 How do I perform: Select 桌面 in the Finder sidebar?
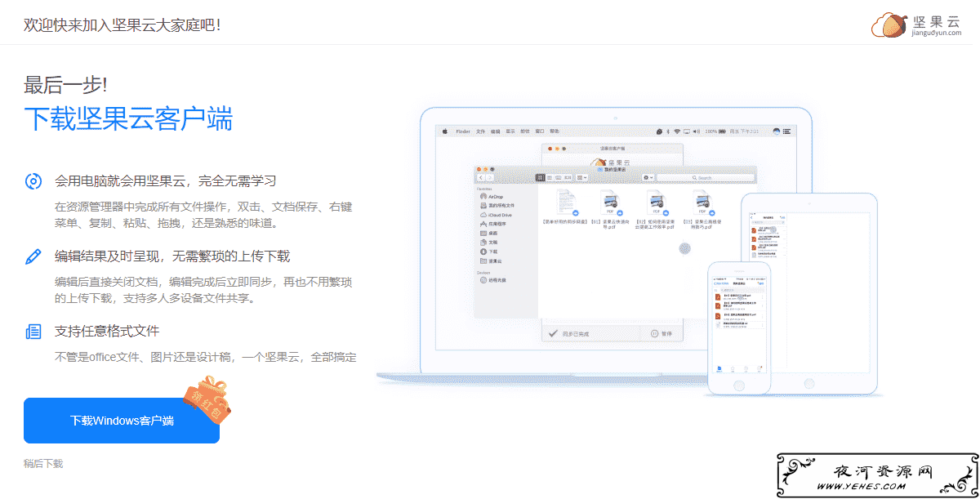click(x=488, y=234)
